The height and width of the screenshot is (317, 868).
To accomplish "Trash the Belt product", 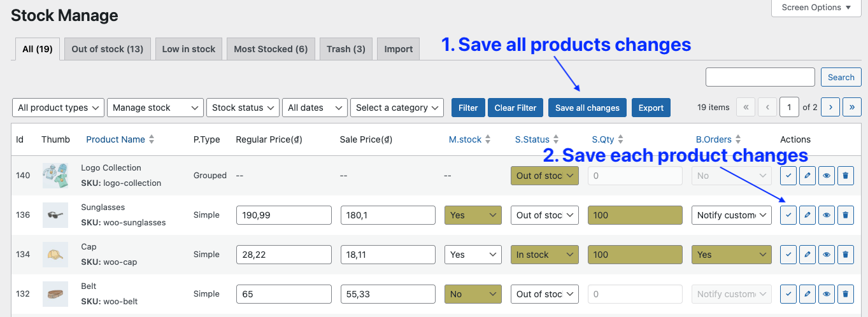I will 845,294.
